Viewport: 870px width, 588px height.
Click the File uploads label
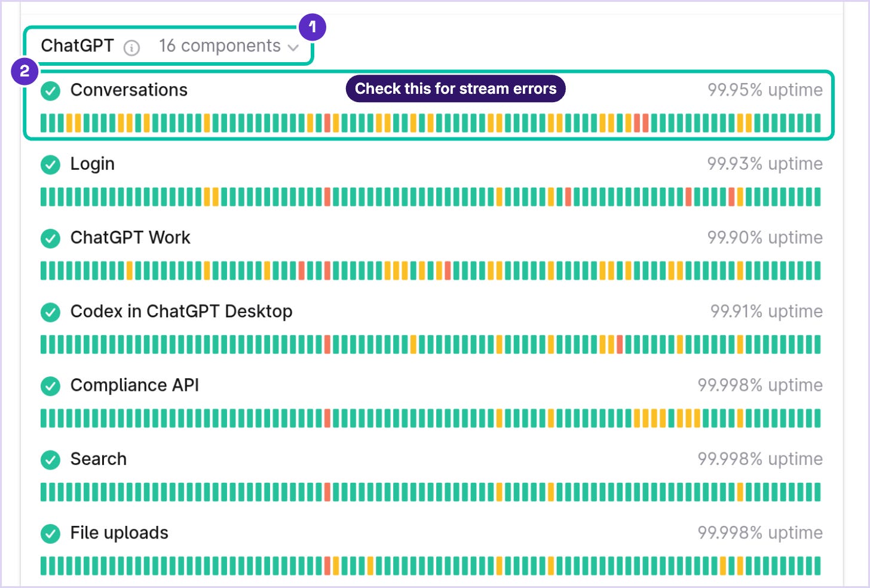tap(120, 533)
